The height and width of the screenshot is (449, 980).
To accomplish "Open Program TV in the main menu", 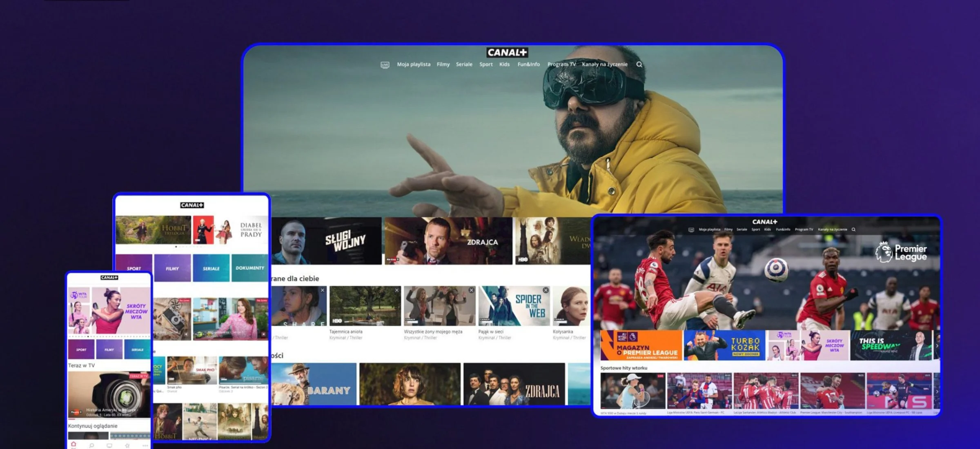I will [x=561, y=64].
